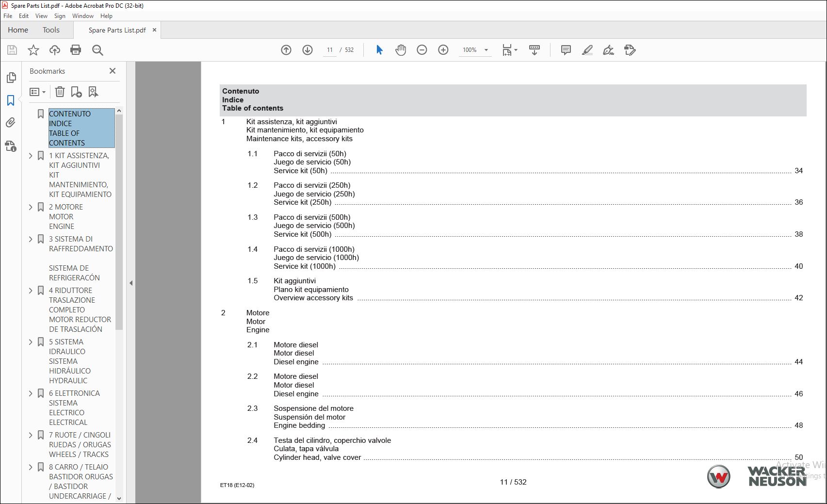
Task: Switch to the Home tab
Action: coord(18,30)
